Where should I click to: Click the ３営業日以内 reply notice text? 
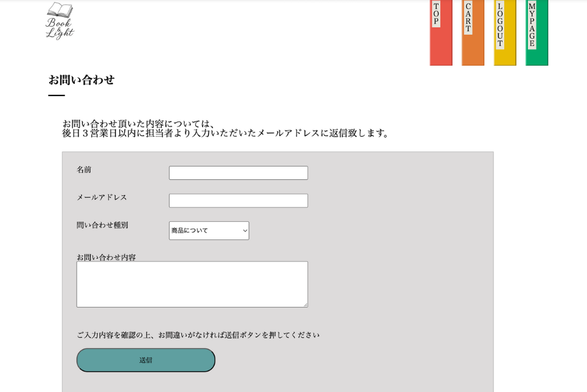point(225,133)
